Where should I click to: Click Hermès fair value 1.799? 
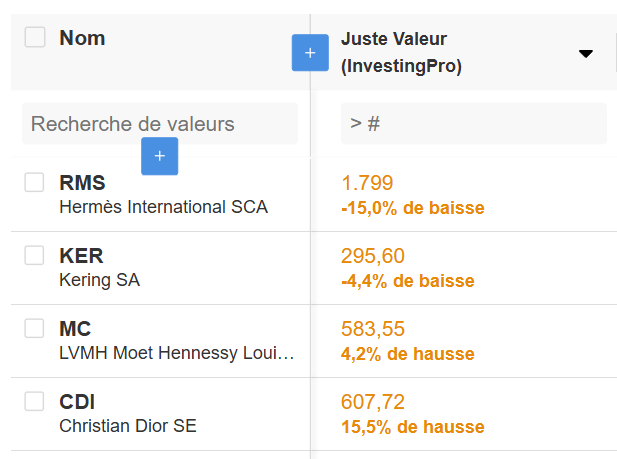tap(367, 183)
